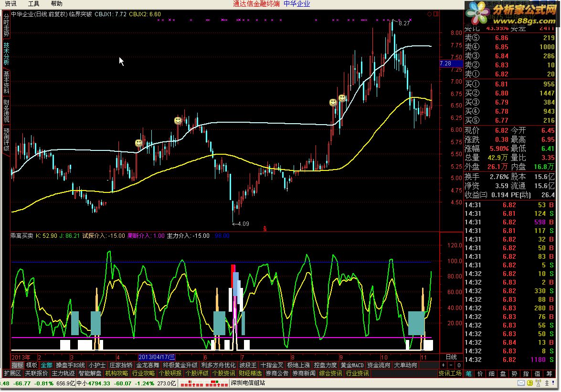Apply the 金龙喜舞 indicator

pyautogui.click(x=148, y=365)
